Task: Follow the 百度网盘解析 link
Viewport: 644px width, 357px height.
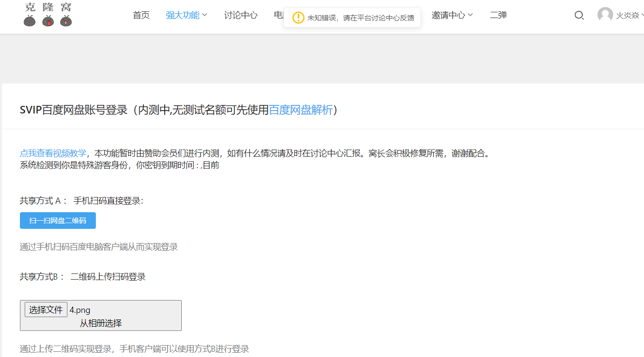Action: [x=301, y=110]
